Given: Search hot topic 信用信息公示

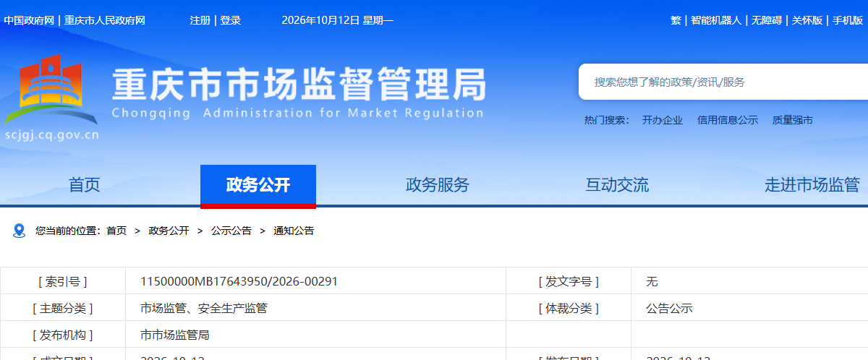Looking at the screenshot, I should [x=728, y=120].
